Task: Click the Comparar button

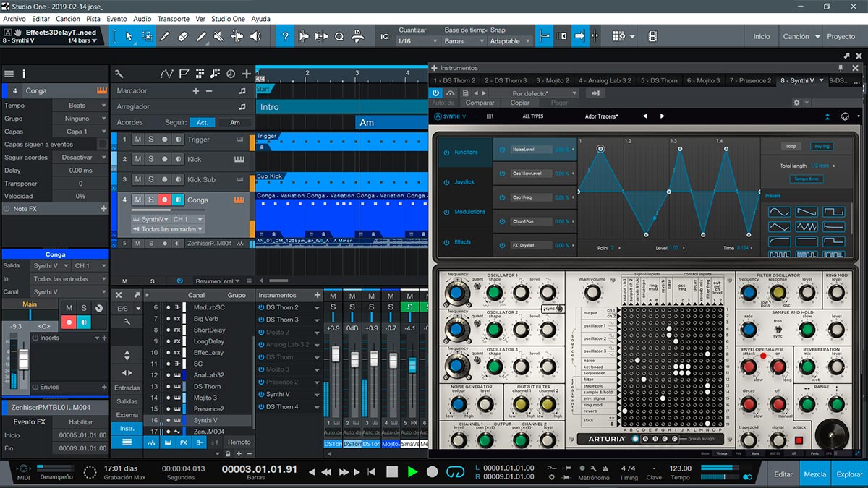Action: (480, 103)
